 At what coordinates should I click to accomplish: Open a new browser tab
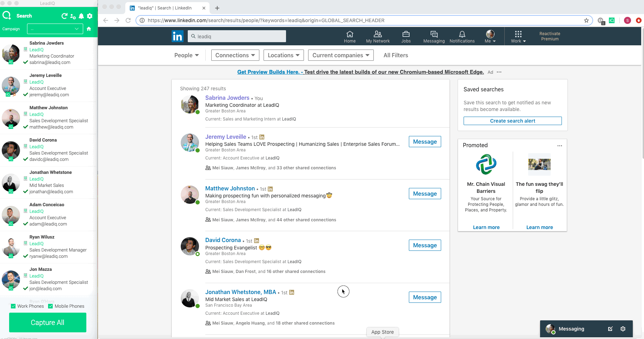click(x=217, y=8)
